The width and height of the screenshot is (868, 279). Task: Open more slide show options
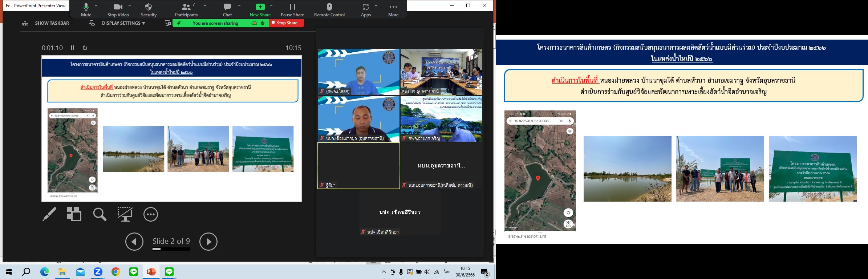click(151, 214)
